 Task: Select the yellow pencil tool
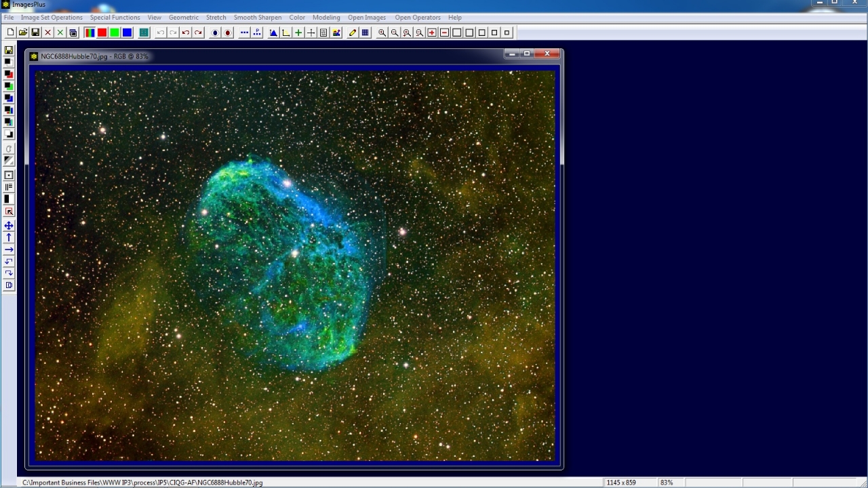click(353, 33)
